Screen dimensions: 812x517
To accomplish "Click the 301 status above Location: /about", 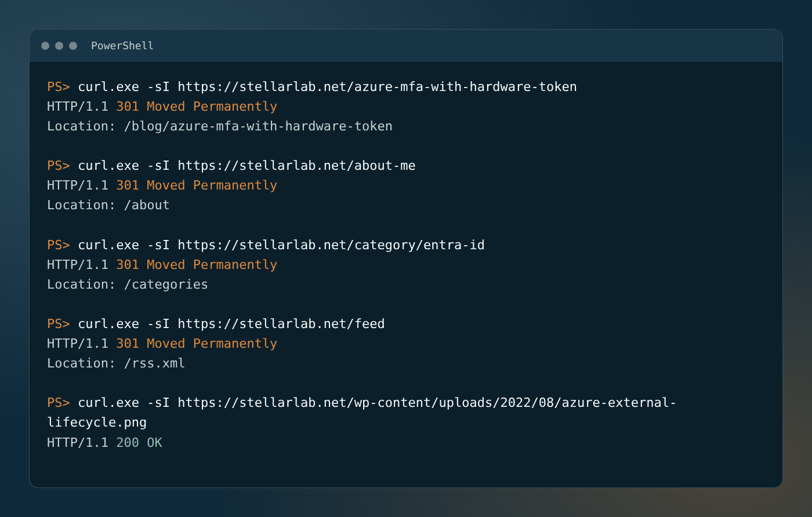I will click(197, 185).
